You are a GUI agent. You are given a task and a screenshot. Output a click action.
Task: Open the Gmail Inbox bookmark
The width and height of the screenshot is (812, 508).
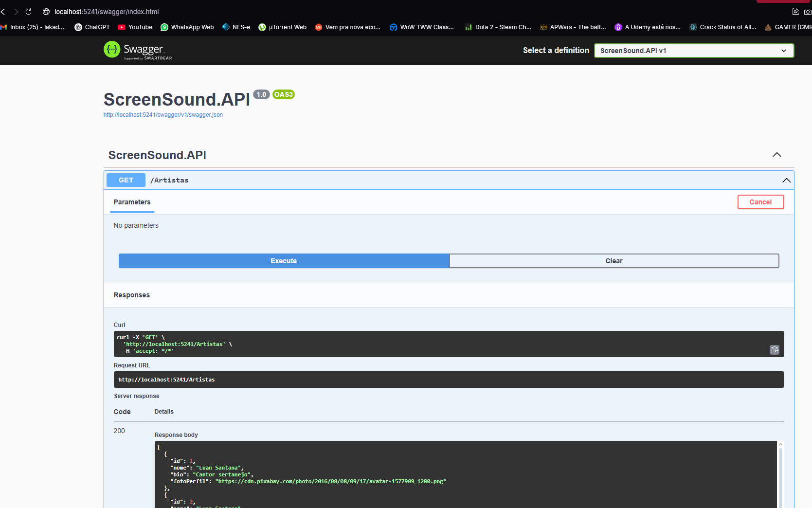pos(33,27)
